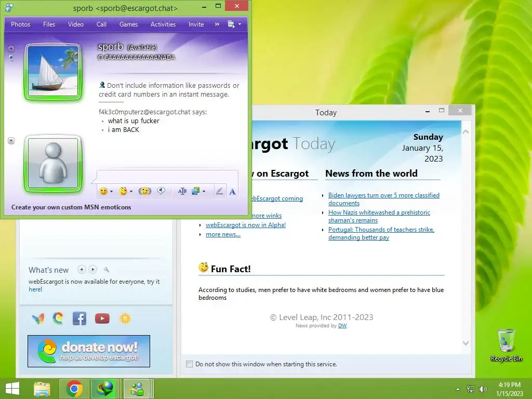Click sporb's sailboat display picture
Viewport: 532px width, 399px height.
click(x=53, y=71)
